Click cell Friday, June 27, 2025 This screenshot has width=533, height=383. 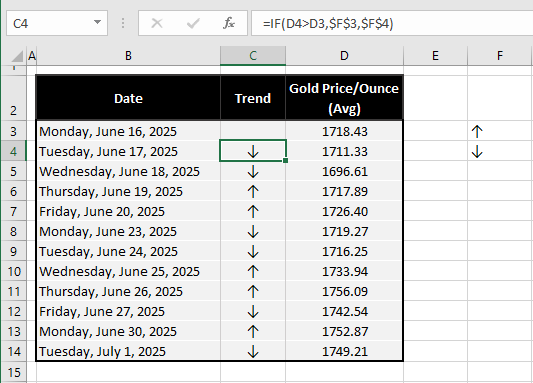click(x=128, y=311)
